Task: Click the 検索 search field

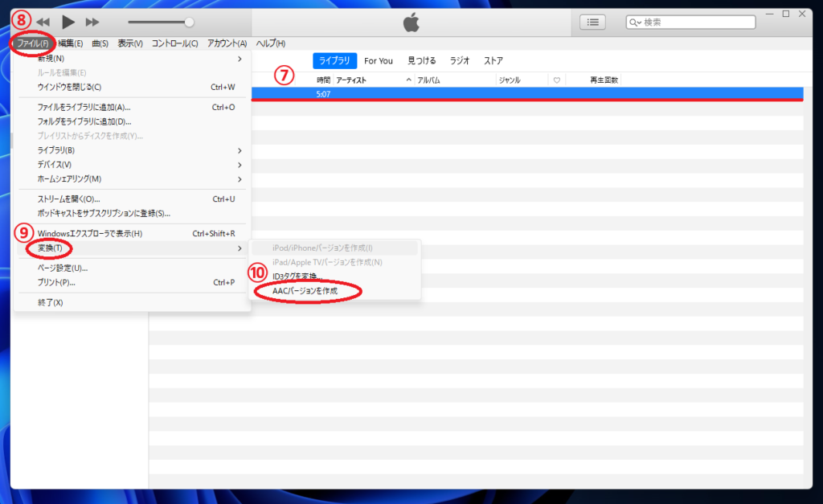Action: [690, 22]
